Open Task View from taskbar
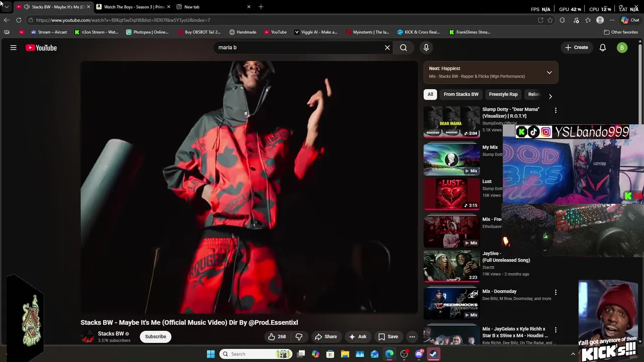This screenshot has height=362, width=644. [301, 354]
